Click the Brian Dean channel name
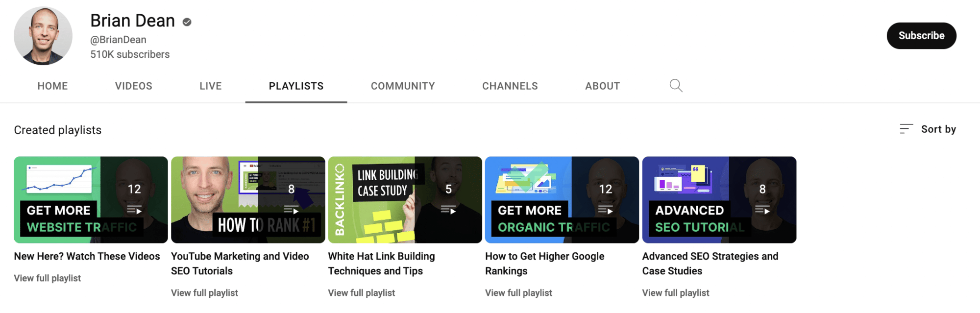This screenshot has height=313, width=980. (133, 21)
